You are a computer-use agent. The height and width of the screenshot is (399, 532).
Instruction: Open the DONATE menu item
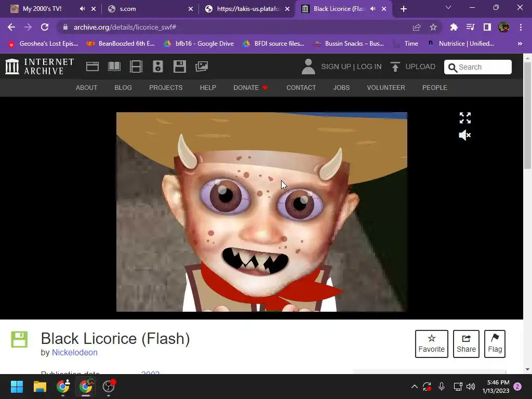250,87
